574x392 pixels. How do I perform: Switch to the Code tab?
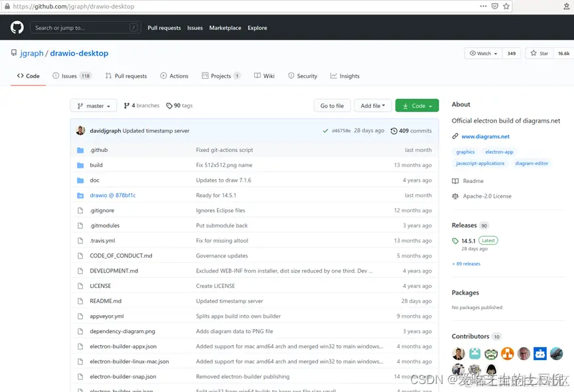[28, 76]
